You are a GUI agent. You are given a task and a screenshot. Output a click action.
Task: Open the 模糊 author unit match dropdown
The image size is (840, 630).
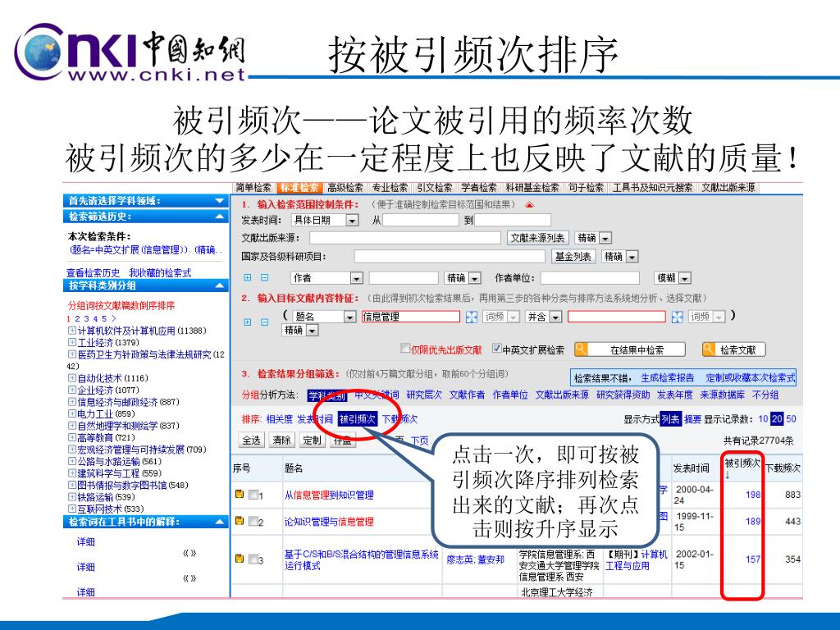(x=685, y=278)
